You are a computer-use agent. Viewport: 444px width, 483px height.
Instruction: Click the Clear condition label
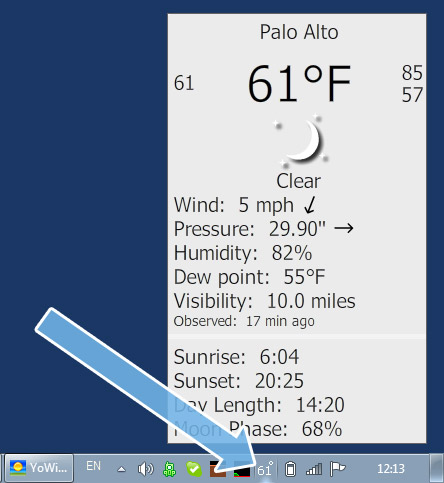298,181
